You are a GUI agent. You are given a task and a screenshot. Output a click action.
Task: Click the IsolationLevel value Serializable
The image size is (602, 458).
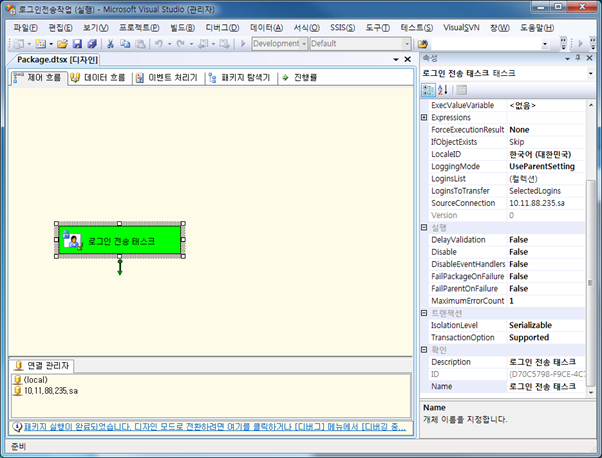(530, 325)
